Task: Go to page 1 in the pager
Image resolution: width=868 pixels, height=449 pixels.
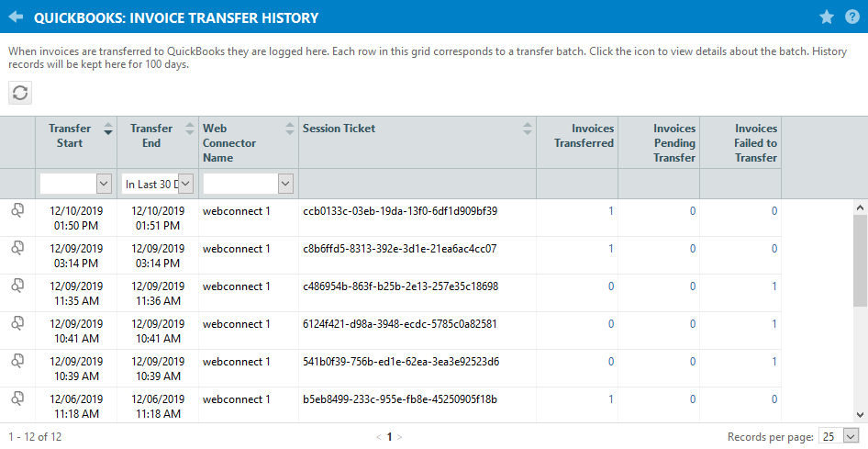Action: point(389,437)
